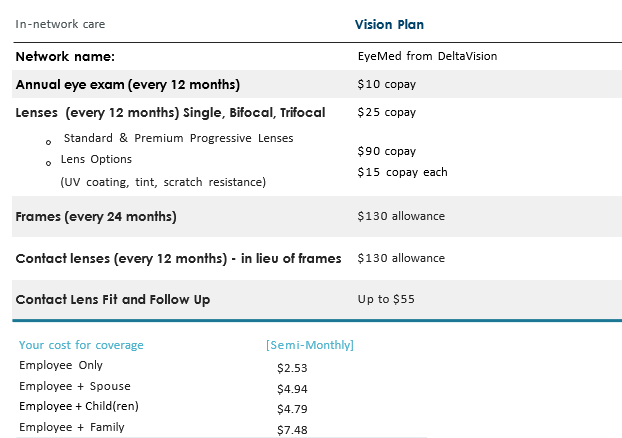Click the Lens Options bullet item
This screenshot has height=438, width=622.
point(96,159)
